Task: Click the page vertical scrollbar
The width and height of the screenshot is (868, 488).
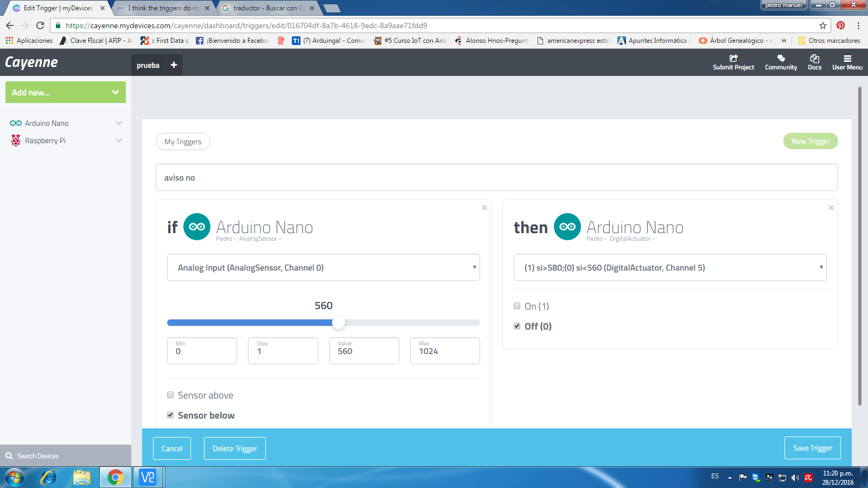Action: (x=860, y=246)
